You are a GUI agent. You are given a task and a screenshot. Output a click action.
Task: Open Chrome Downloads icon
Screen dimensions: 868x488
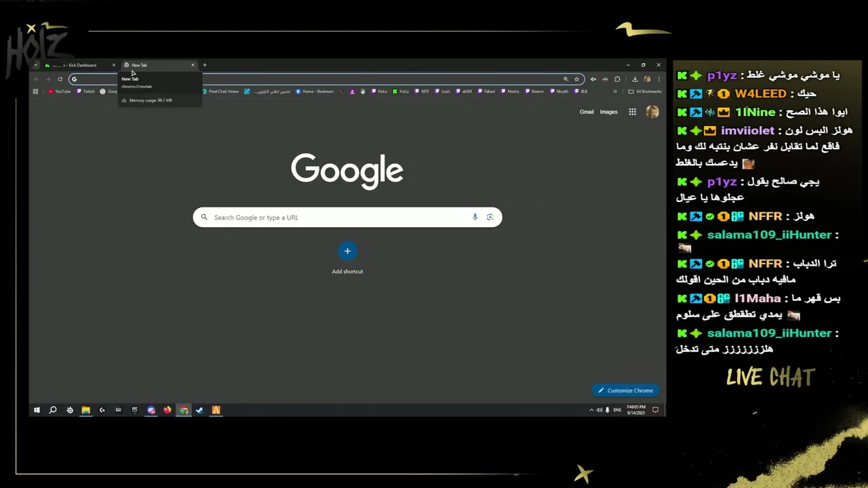click(x=635, y=79)
